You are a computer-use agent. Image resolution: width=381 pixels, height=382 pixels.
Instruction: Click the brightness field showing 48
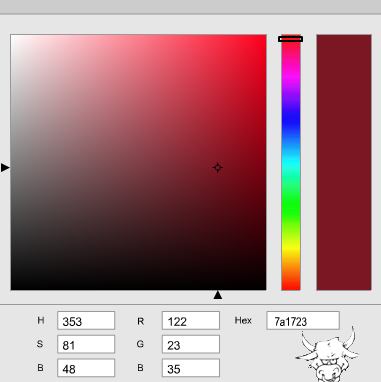pos(86,368)
